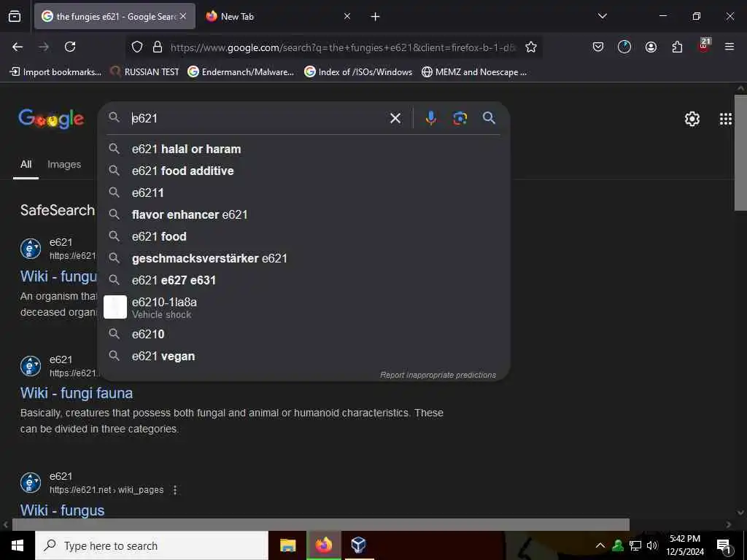
Task: Open the extension with badge 21
Action: [x=704, y=46]
